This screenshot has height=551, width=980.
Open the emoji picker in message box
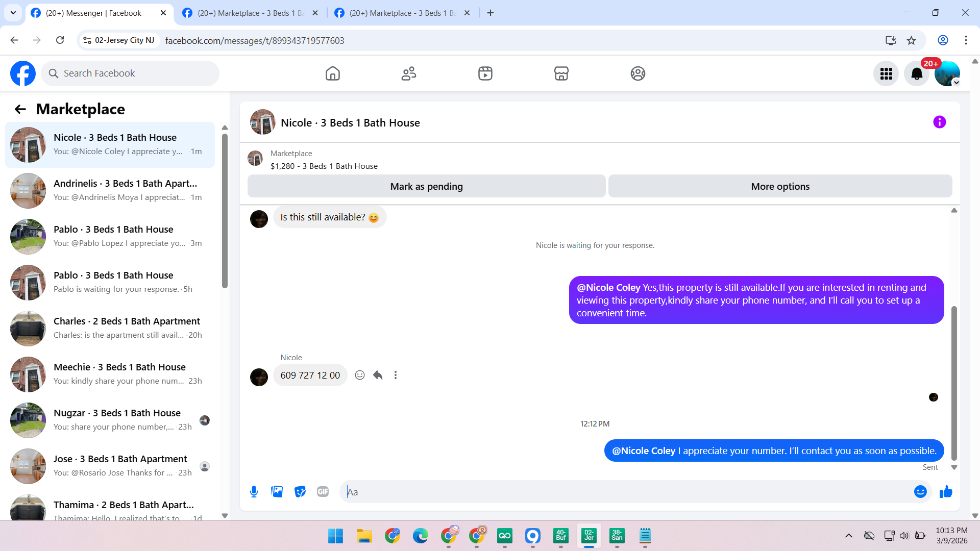(x=920, y=491)
